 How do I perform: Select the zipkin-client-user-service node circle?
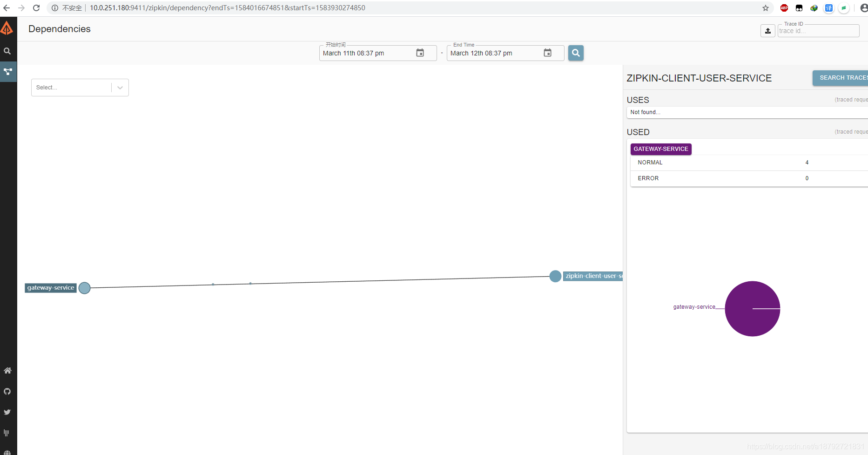pyautogui.click(x=555, y=276)
